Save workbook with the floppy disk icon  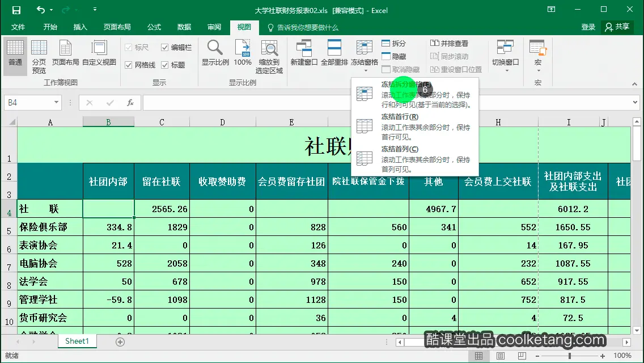(x=16, y=10)
